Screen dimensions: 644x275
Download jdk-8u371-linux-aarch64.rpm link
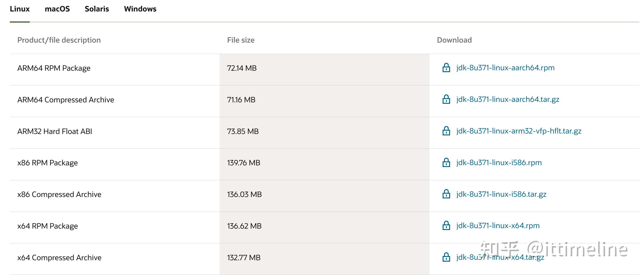pos(505,68)
